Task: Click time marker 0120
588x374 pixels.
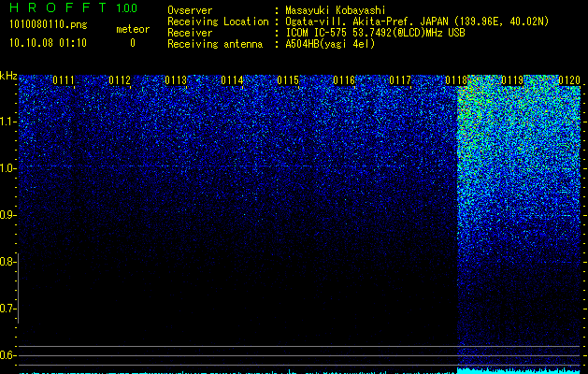Action: coord(569,80)
